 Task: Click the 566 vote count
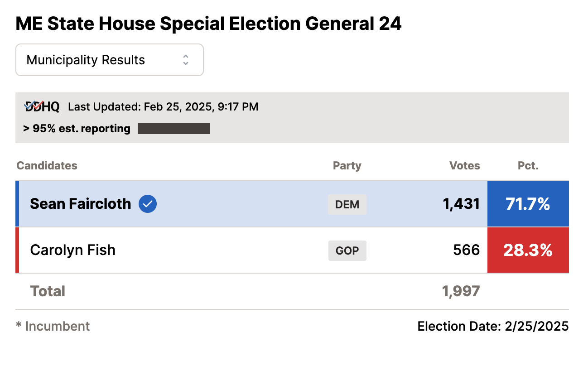[x=467, y=250]
